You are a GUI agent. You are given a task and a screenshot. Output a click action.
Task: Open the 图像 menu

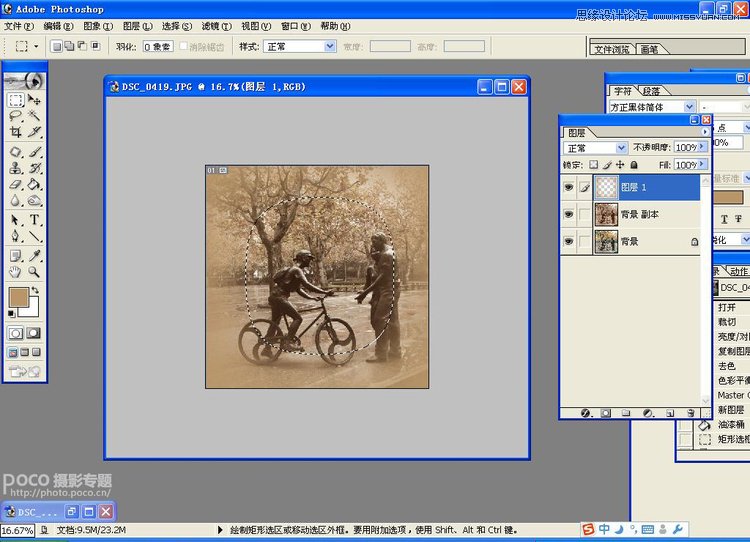[x=98, y=26]
